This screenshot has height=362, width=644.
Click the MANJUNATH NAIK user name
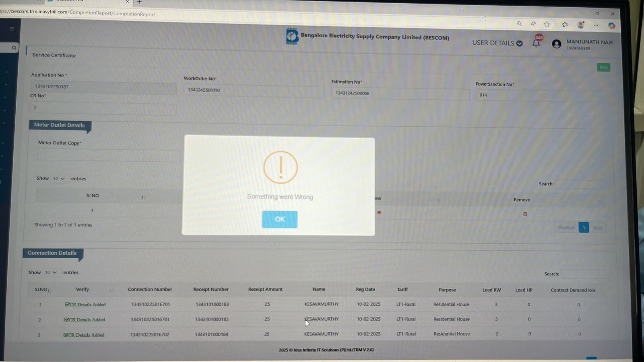tap(590, 42)
